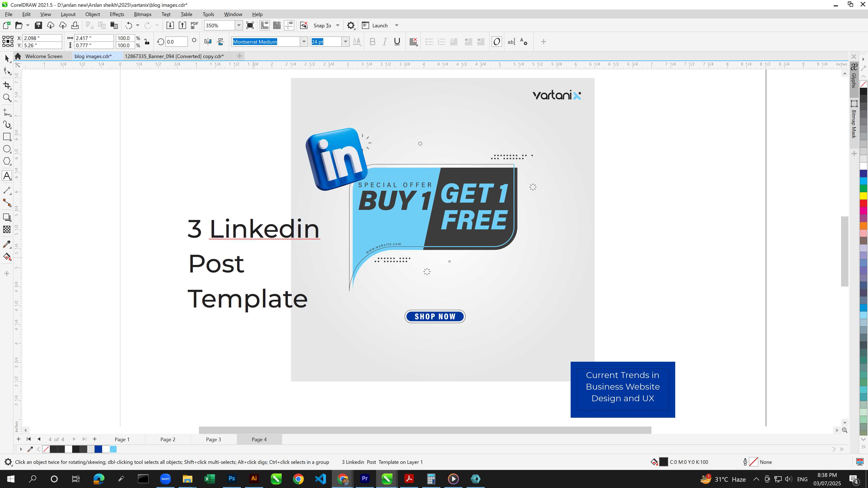This screenshot has width=868, height=488.
Task: Click the Import icon
Action: (x=170, y=25)
